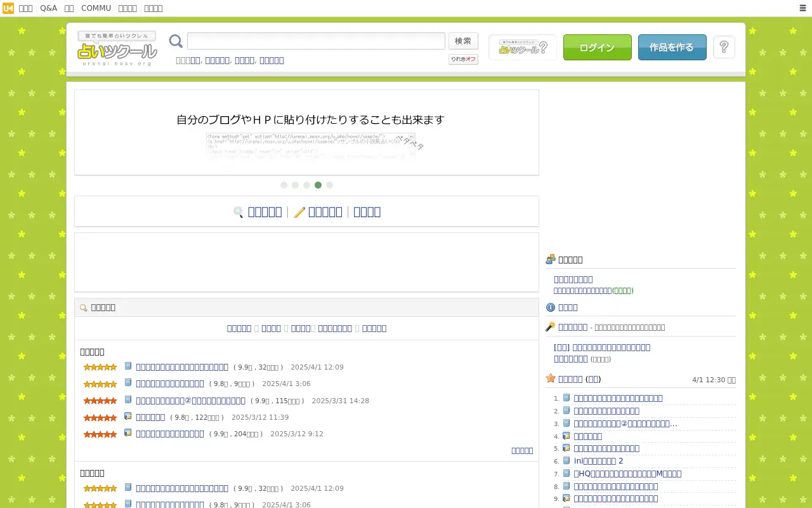Select the first carousel indicator dot
Viewport: 812px width, 508px height.
click(x=284, y=185)
